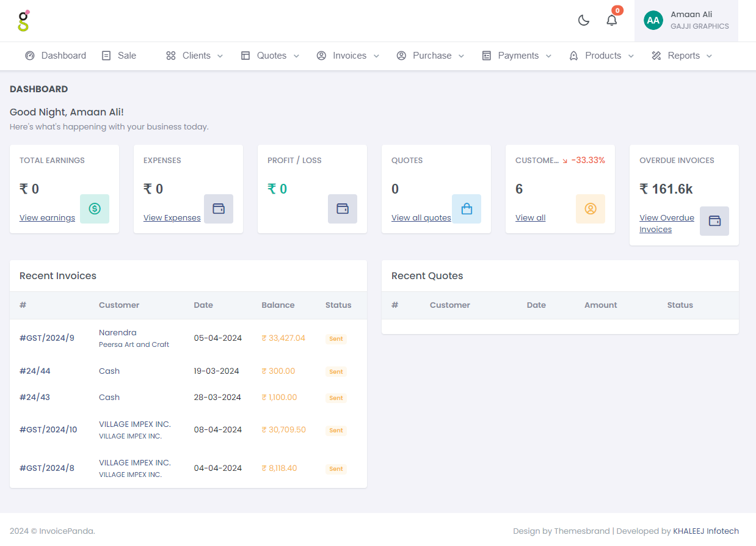Click the wallet icon in Profit / Loss card
The image size is (756, 546).
pos(343,209)
